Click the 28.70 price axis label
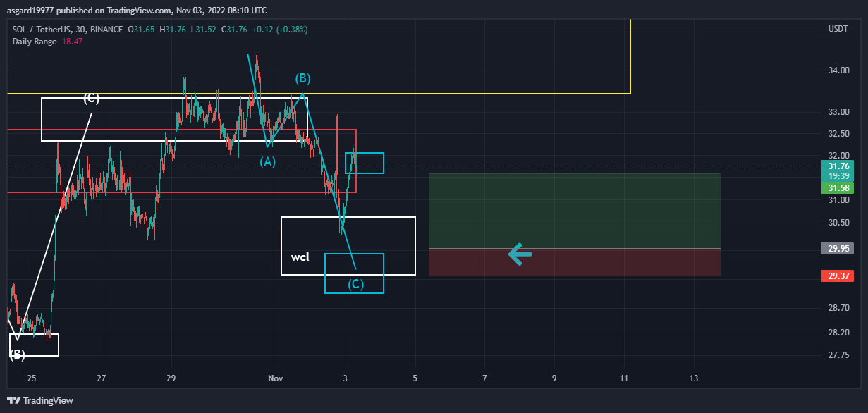 click(838, 308)
